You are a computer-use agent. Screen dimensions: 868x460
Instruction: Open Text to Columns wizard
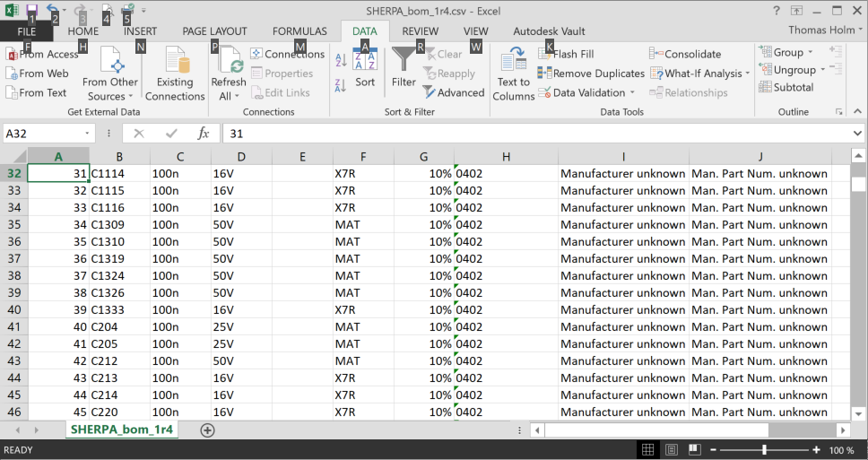coord(513,74)
